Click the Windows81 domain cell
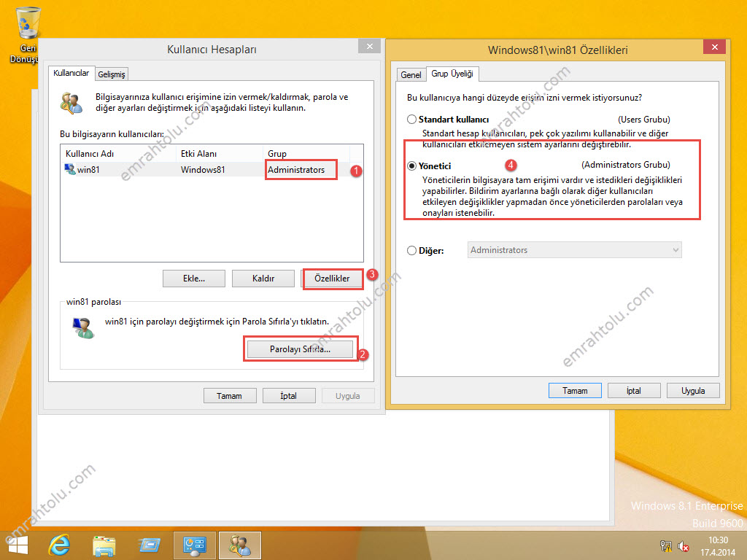This screenshot has height=560, width=747. click(x=203, y=169)
